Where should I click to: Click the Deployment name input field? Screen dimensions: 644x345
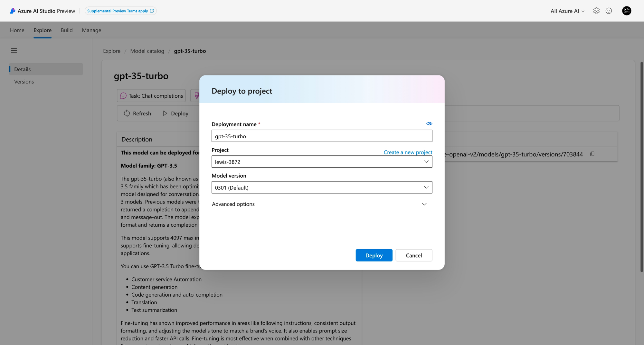coord(322,136)
